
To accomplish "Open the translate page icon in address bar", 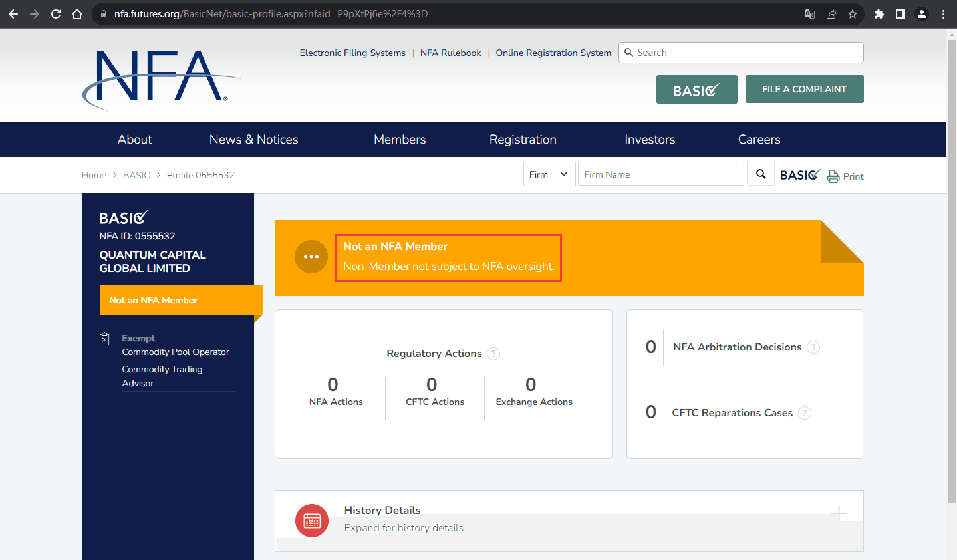I will point(810,14).
